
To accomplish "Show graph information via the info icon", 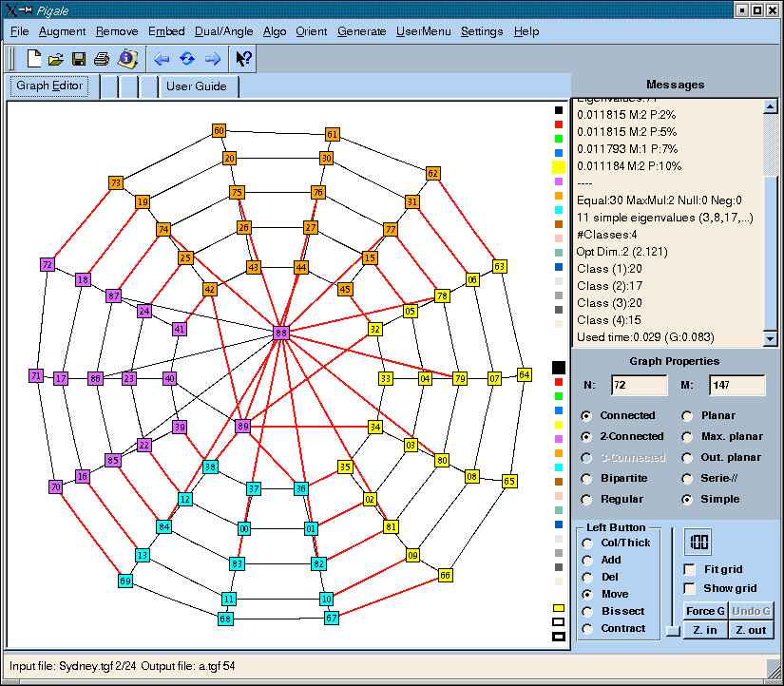I will coord(126,59).
